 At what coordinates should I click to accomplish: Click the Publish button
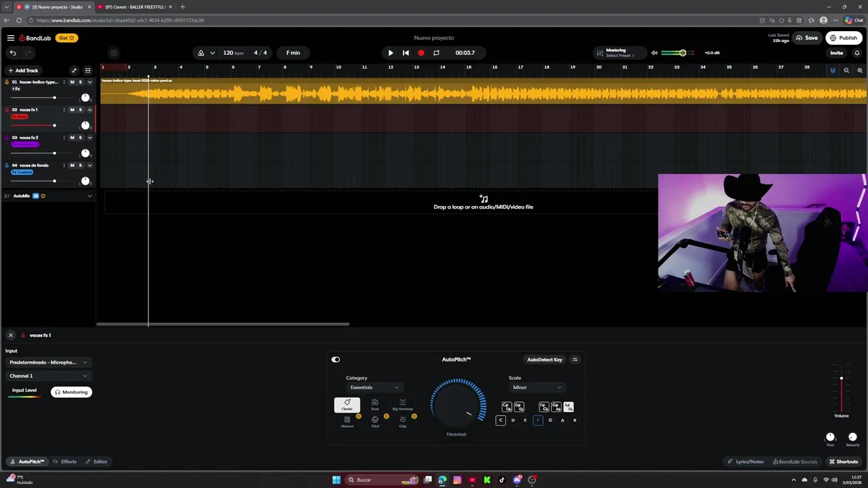click(844, 38)
